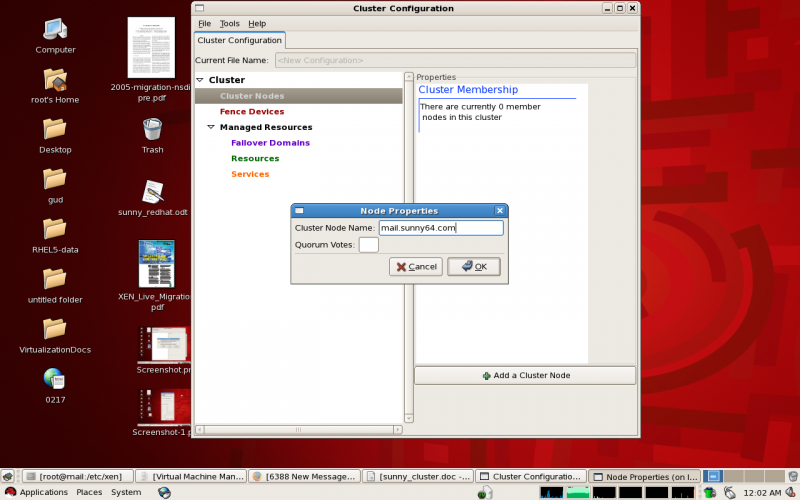Click the tree pane scroll-up arrow
800x500 pixels.
point(409,77)
